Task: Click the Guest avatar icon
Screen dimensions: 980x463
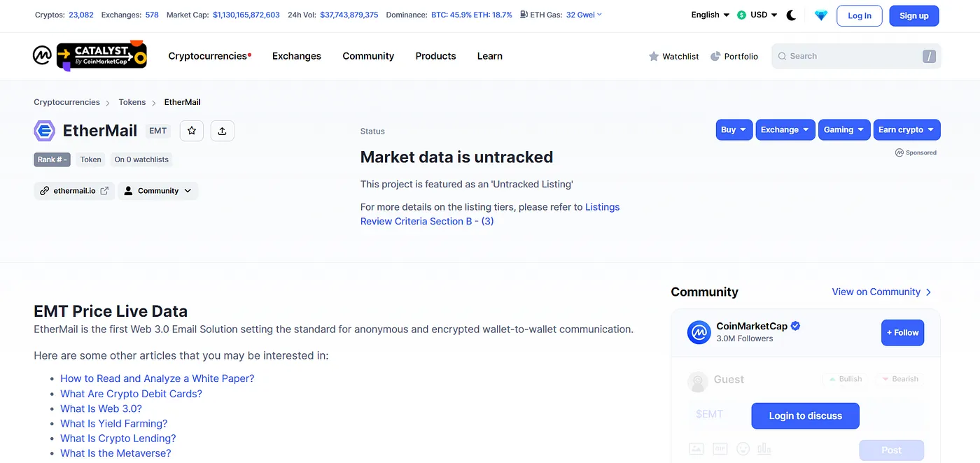Action: click(x=698, y=381)
